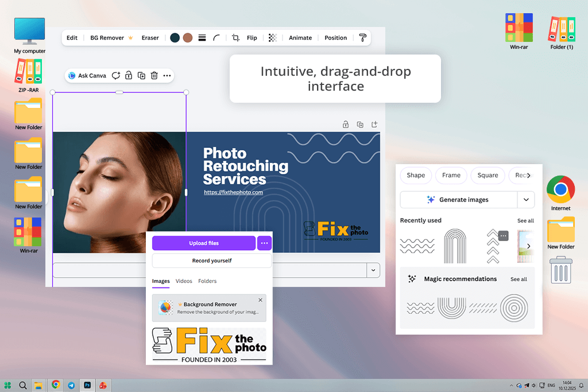588x392 pixels.
Task: Click the Magic recommendations sparkle icon
Action: (x=412, y=279)
